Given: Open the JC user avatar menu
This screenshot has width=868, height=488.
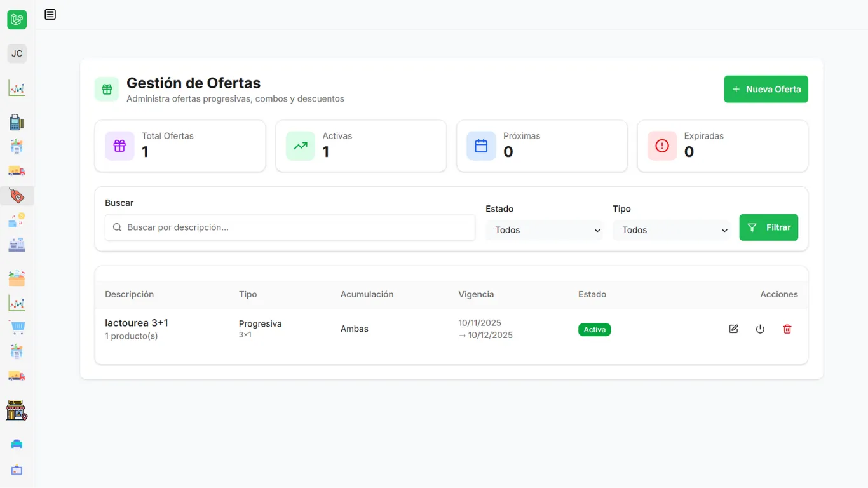Looking at the screenshot, I should click(x=17, y=53).
